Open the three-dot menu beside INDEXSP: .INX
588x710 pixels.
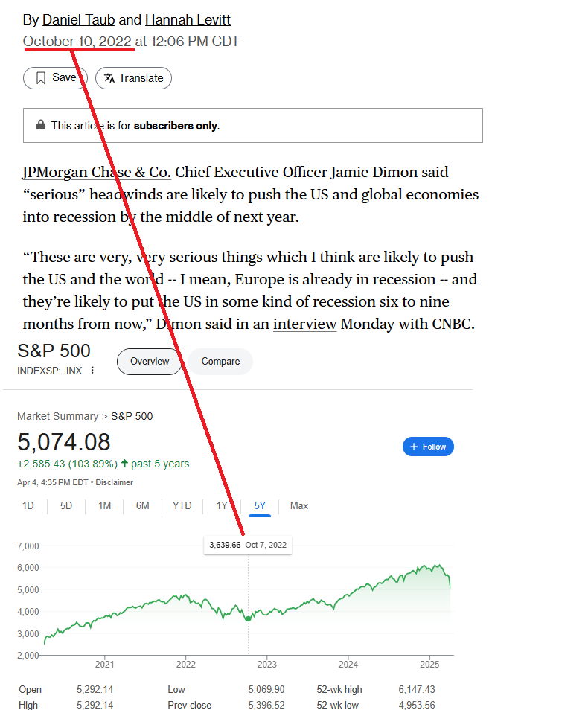[x=92, y=371]
